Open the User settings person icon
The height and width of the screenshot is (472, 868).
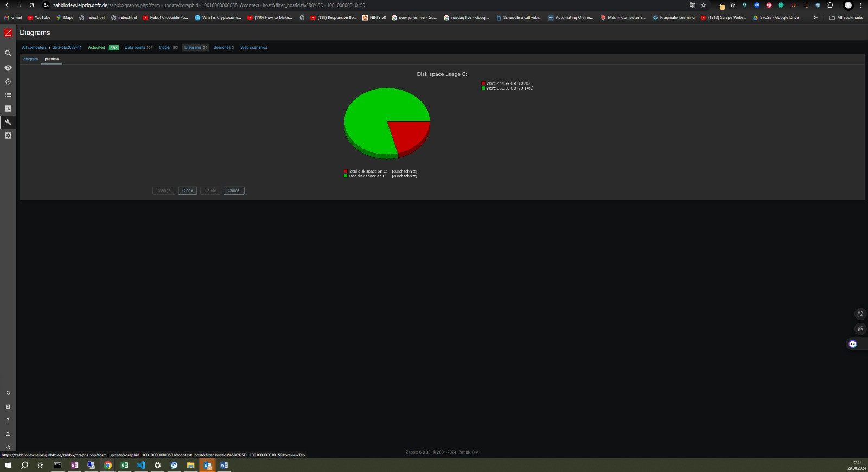8,433
